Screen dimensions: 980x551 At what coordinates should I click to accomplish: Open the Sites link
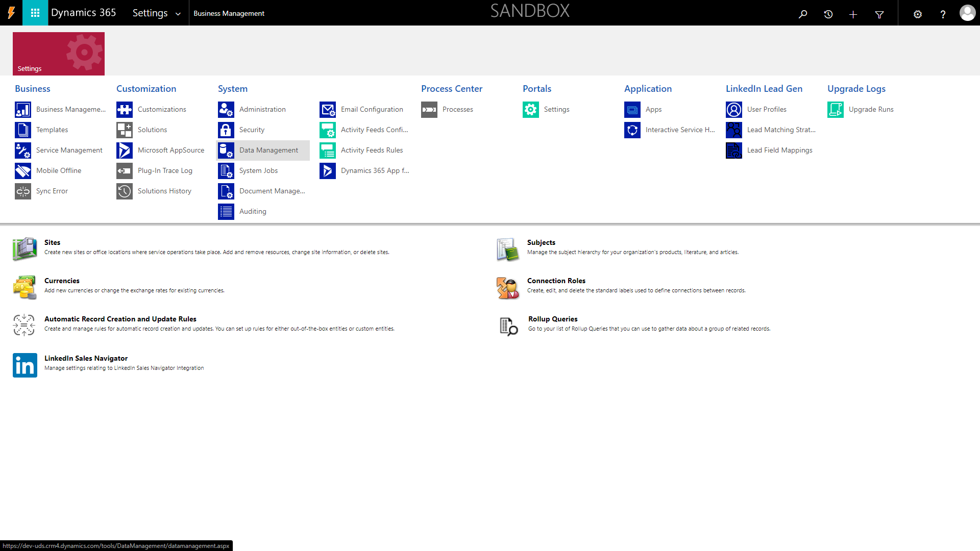pyautogui.click(x=52, y=242)
